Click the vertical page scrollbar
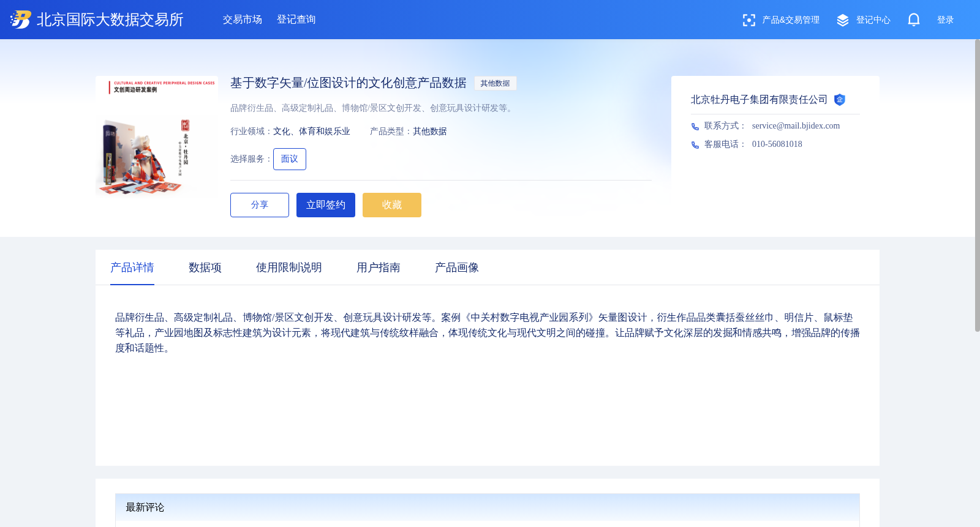The image size is (980, 527). 977,185
